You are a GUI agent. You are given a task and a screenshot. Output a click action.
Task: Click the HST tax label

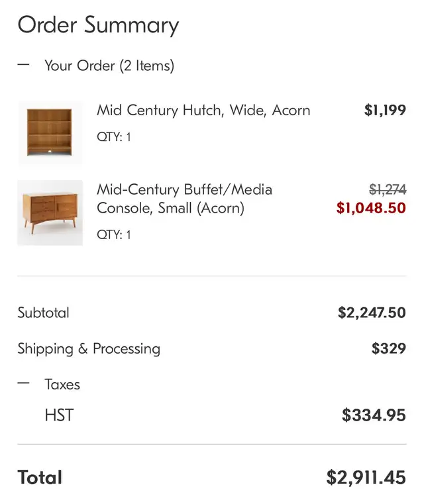[59, 415]
